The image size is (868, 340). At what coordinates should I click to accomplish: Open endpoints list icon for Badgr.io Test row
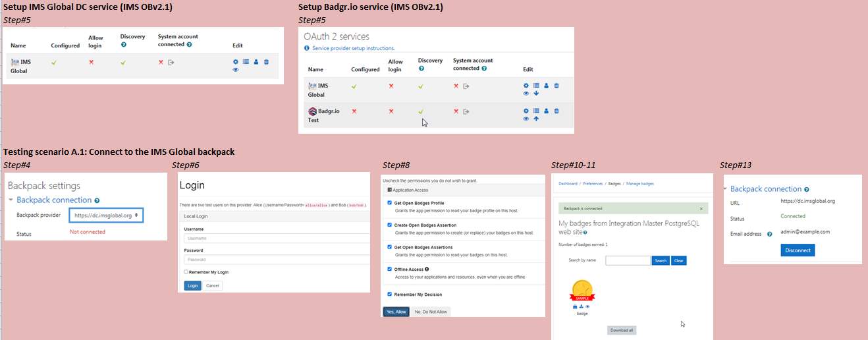click(536, 111)
